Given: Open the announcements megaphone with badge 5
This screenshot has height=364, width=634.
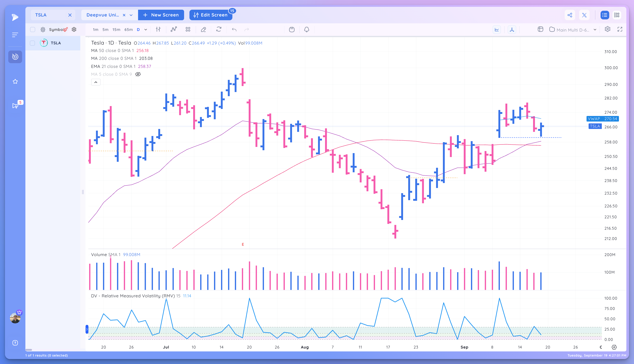Looking at the screenshot, I should coord(15,105).
